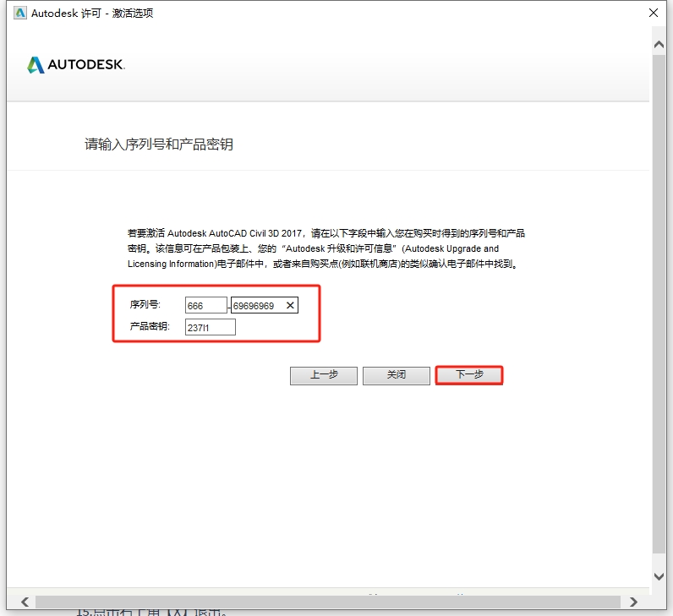This screenshot has width=673, height=616.
Task: Click the serial number prefix field containing 666
Action: [x=206, y=306]
